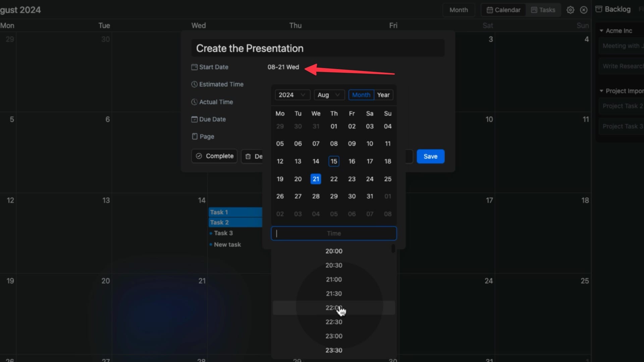Select the Month toggle button
Screen dimensions: 644x362
[x=361, y=95]
